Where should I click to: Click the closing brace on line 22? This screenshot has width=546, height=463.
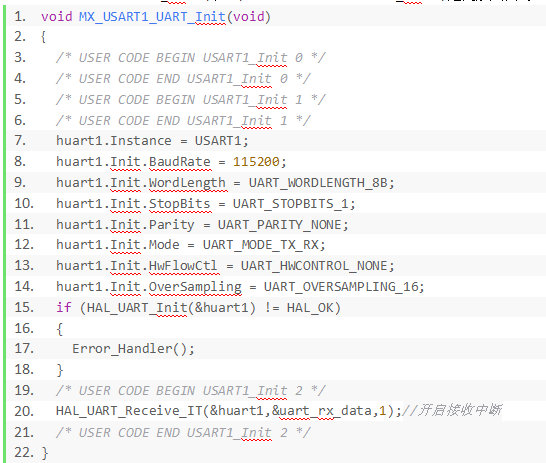point(44,453)
